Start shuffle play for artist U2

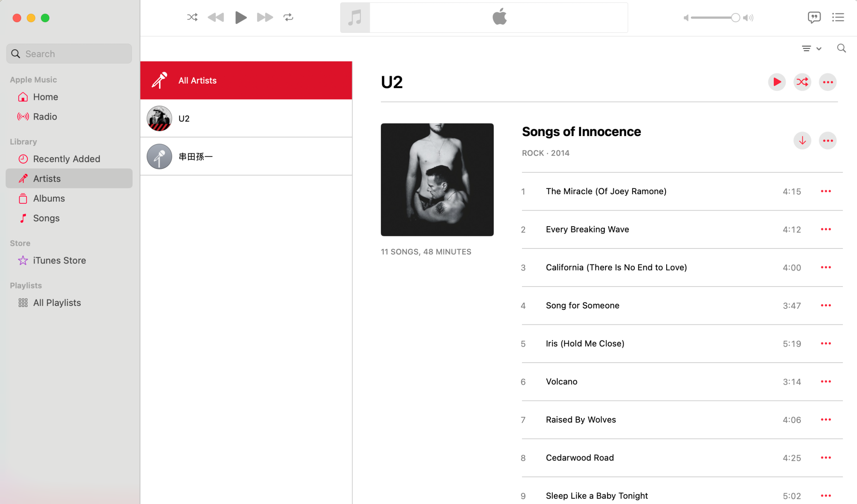coord(802,82)
